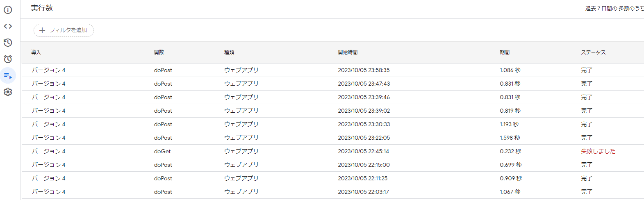Open project settings gear icon
This screenshot has height=200, width=644.
pos(8,92)
